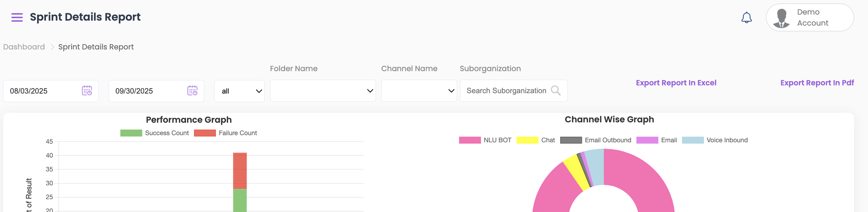Click Export Report In Excel
Image resolution: width=868 pixels, height=212 pixels.
pyautogui.click(x=676, y=83)
